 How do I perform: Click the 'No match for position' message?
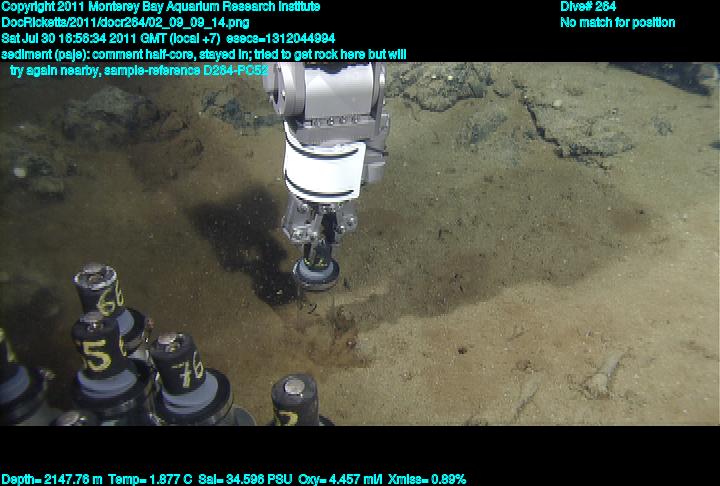coord(617,22)
